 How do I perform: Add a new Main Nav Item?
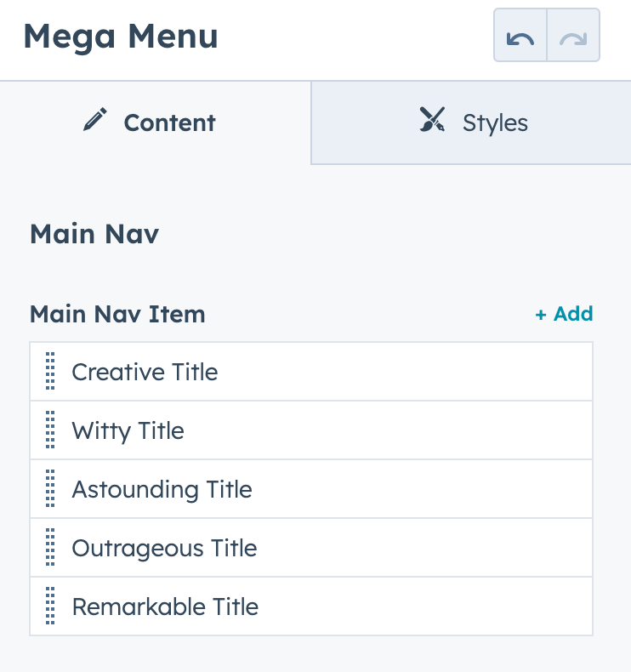pyautogui.click(x=564, y=314)
